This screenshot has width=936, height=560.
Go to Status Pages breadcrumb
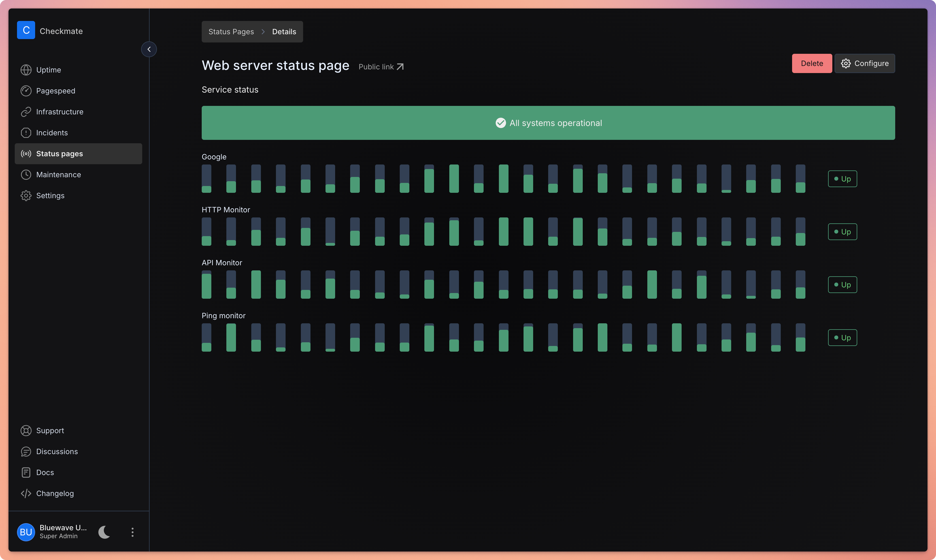tap(231, 32)
